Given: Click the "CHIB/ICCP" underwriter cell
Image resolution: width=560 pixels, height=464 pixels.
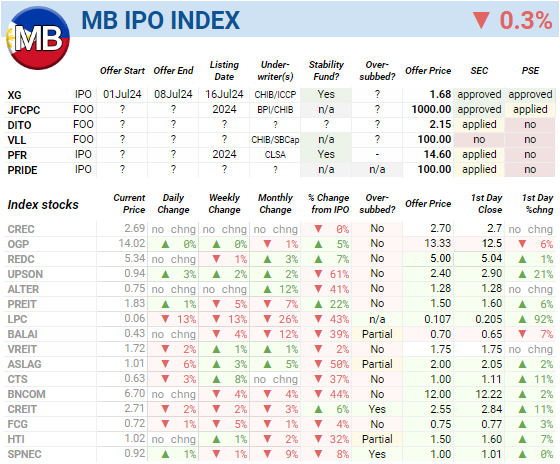Looking at the screenshot, I should (275, 95).
